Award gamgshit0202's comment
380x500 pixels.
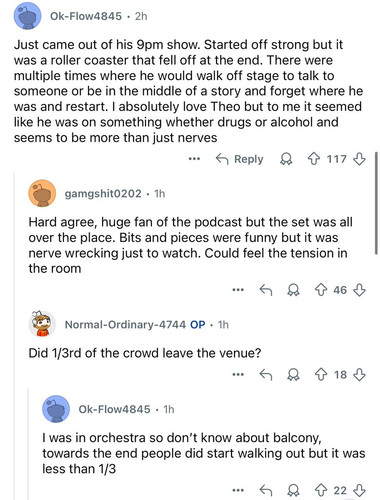(x=293, y=290)
